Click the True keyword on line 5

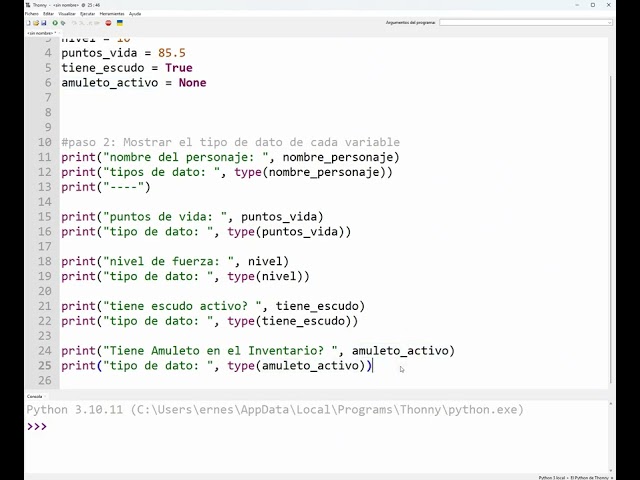[179, 68]
